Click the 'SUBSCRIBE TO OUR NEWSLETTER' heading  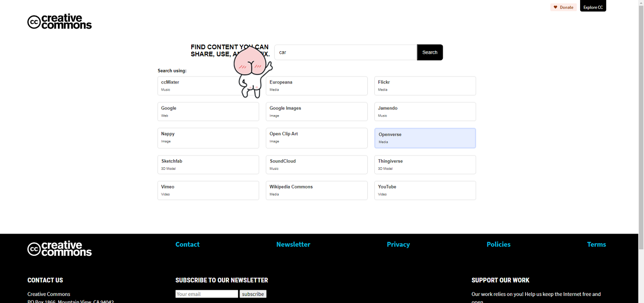[222, 280]
